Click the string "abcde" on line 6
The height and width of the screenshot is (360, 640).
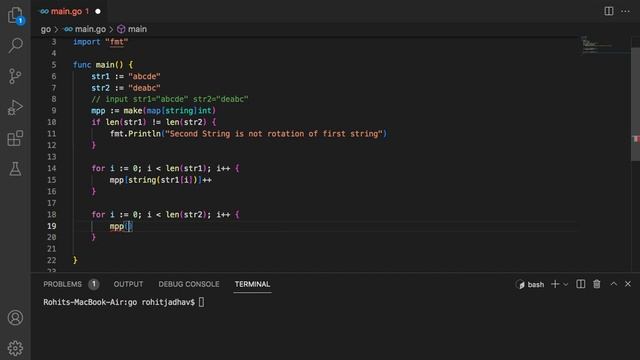click(144, 76)
